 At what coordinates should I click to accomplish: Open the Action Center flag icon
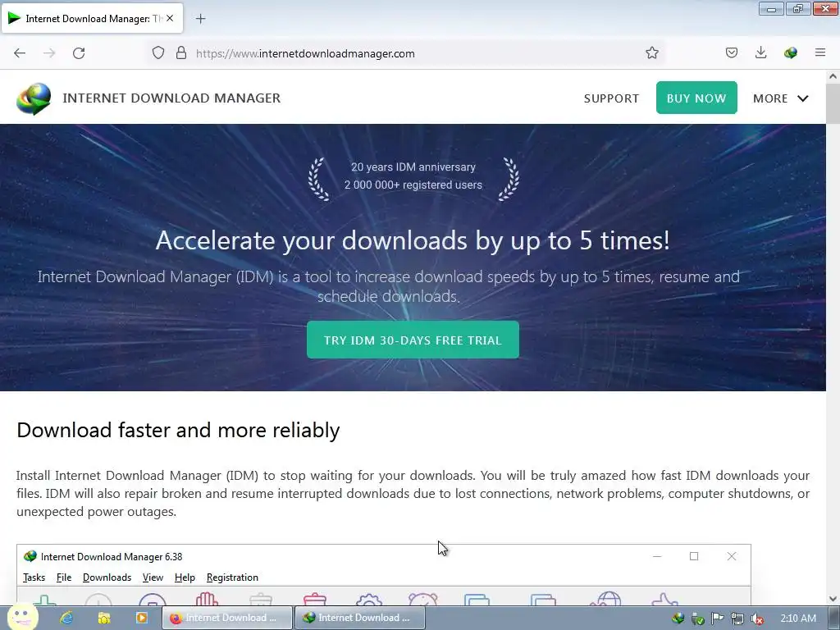(x=717, y=619)
